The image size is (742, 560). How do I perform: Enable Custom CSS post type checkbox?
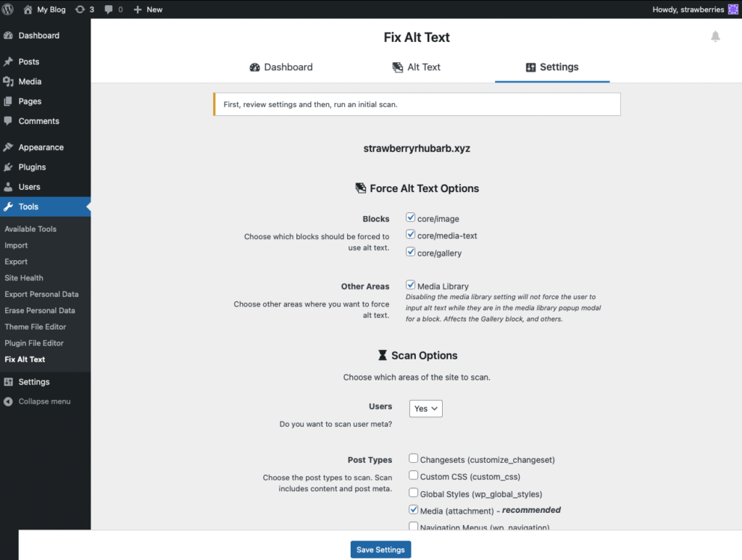(413, 476)
